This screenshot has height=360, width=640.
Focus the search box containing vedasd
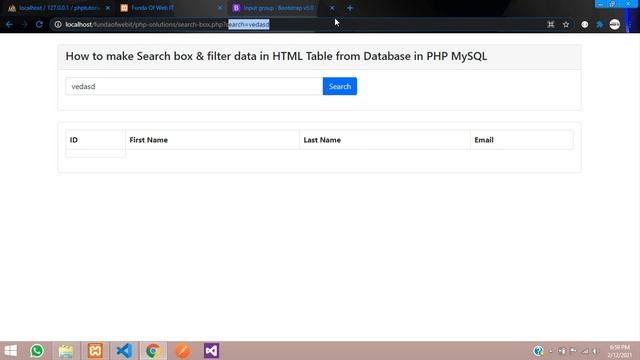[x=194, y=86]
